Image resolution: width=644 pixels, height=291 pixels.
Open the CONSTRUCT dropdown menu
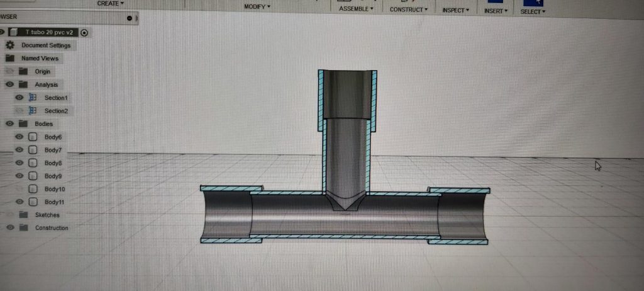coord(408,9)
